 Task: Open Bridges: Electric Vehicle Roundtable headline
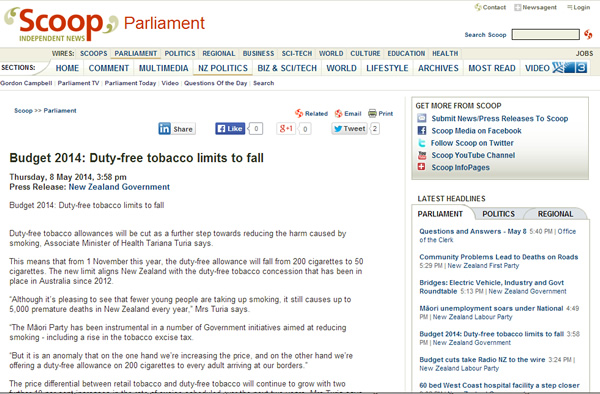click(492, 287)
